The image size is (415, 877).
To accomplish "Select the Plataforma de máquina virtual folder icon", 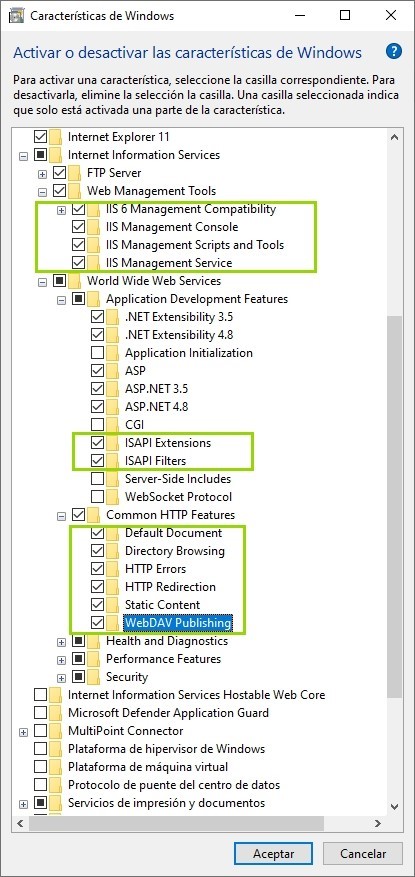I will point(55,767).
